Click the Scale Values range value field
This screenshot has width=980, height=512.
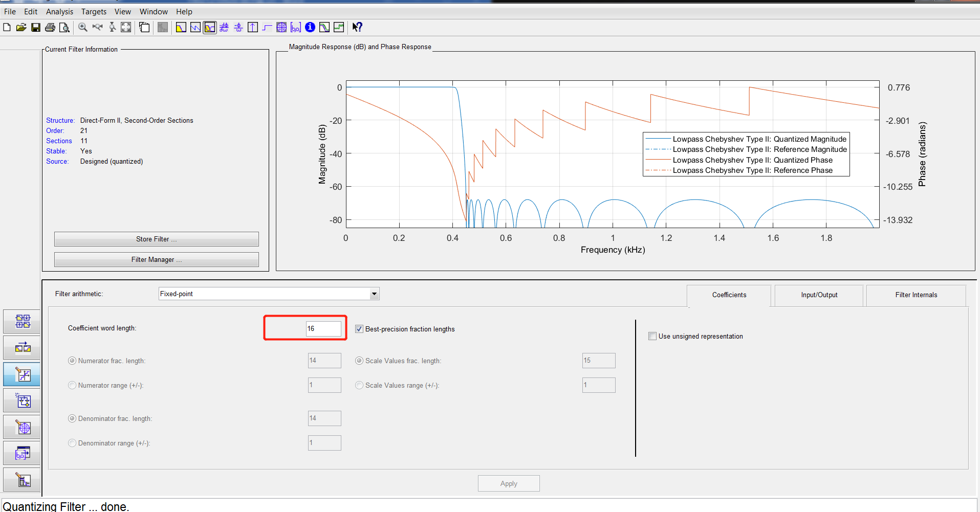click(599, 385)
